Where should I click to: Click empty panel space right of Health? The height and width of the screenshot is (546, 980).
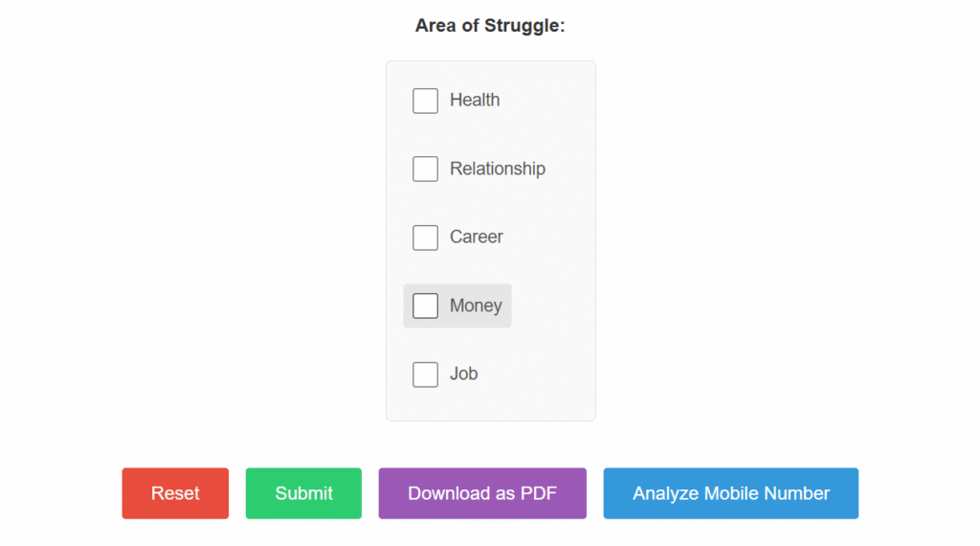point(550,101)
